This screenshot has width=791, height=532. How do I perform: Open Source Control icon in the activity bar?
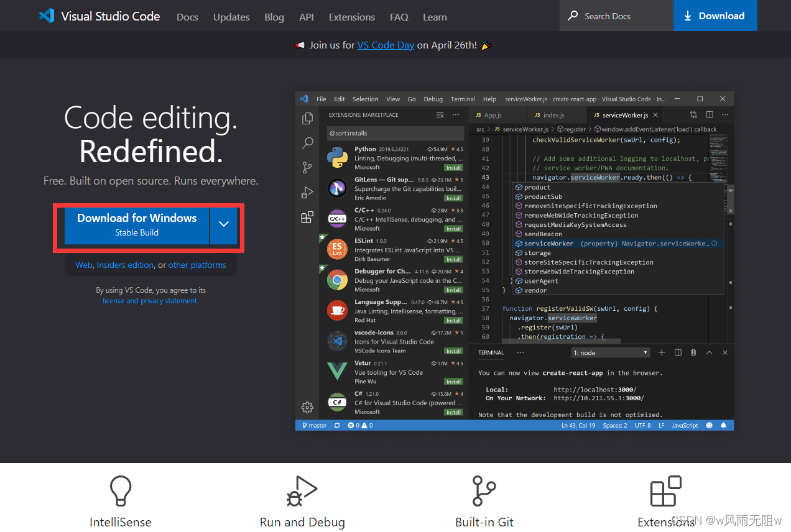(x=307, y=167)
